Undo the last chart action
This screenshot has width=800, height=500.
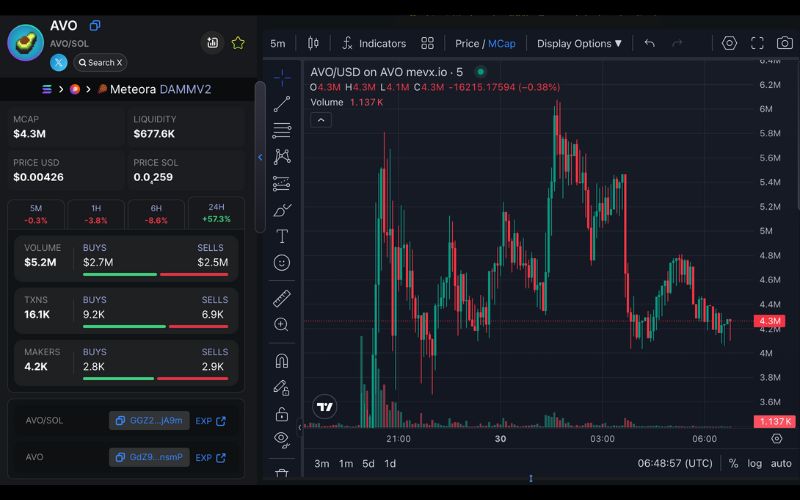649,43
